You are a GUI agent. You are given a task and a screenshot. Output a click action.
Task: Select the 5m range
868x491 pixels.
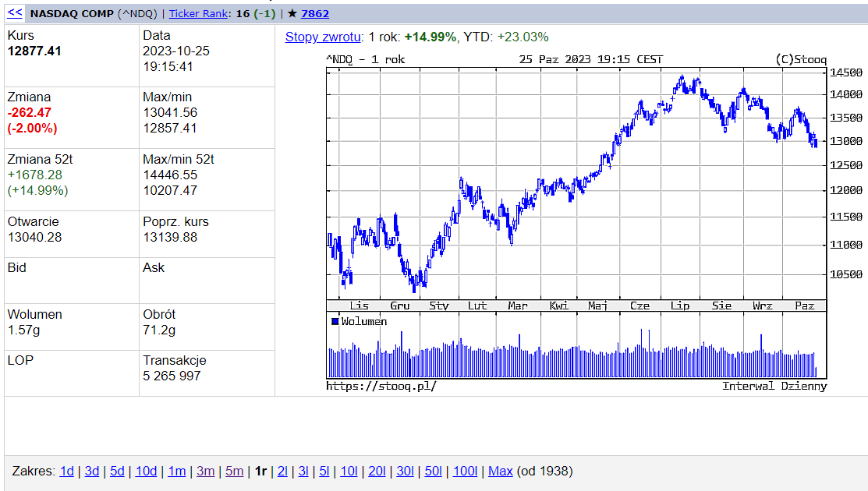pos(234,471)
